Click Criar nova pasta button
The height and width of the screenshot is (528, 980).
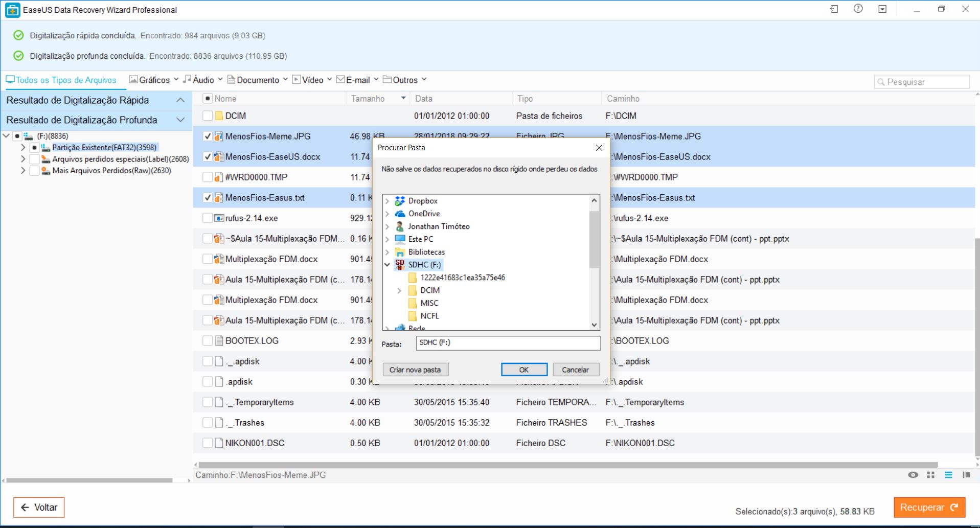[415, 370]
